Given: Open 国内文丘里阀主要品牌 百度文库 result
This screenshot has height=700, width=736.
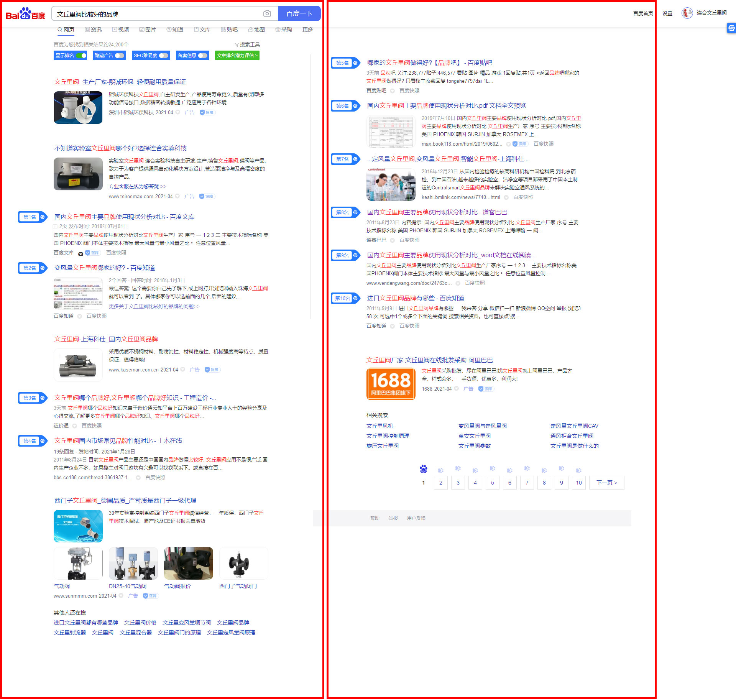Looking at the screenshot, I should click(124, 217).
